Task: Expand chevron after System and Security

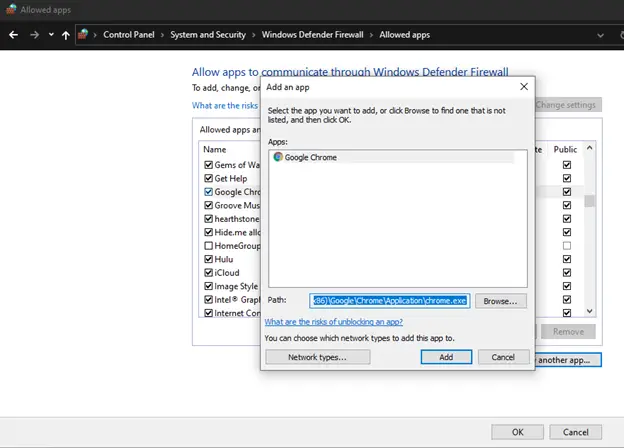Action: [254, 35]
